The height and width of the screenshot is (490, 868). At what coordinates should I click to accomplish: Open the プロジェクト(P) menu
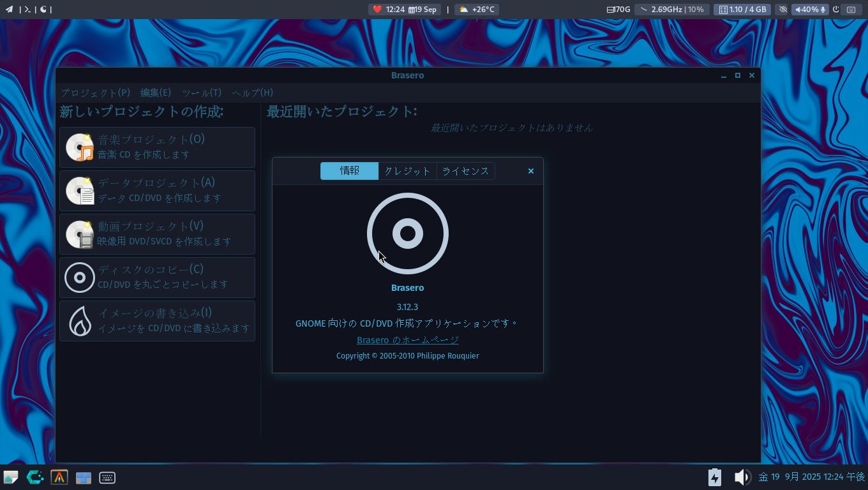pyautogui.click(x=96, y=93)
